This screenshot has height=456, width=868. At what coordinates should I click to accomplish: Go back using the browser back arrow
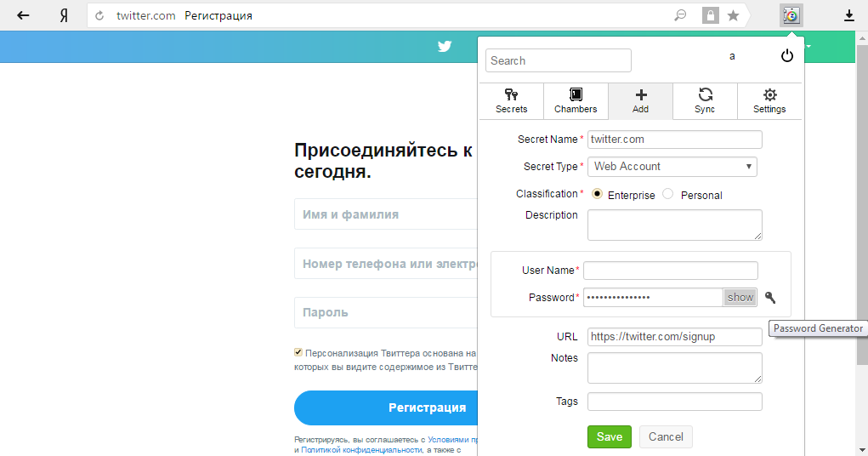coord(23,15)
